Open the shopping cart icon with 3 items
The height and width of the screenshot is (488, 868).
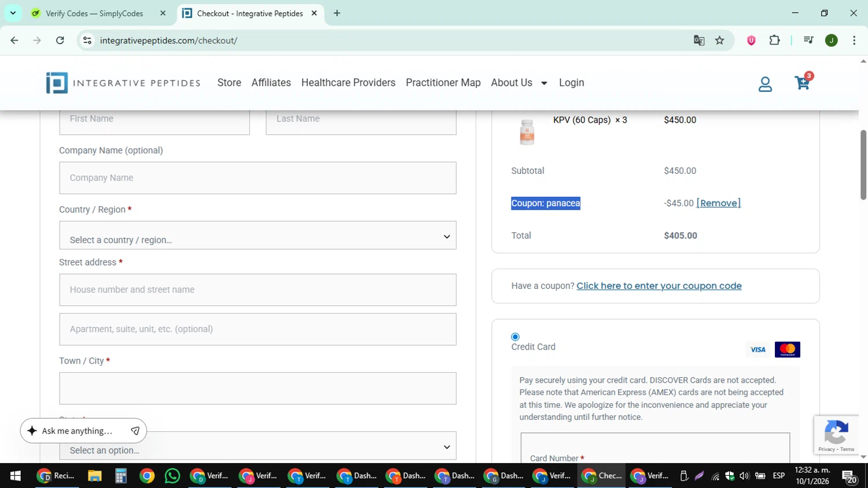point(803,83)
